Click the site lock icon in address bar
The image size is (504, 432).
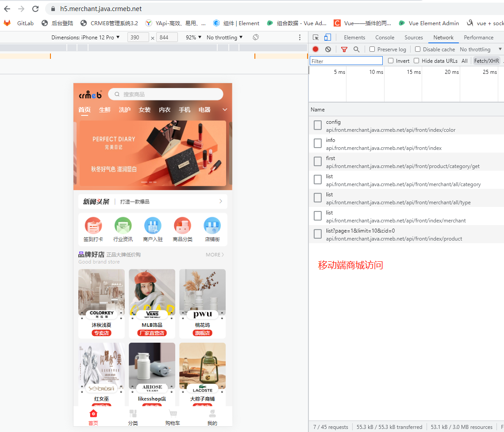click(x=53, y=9)
